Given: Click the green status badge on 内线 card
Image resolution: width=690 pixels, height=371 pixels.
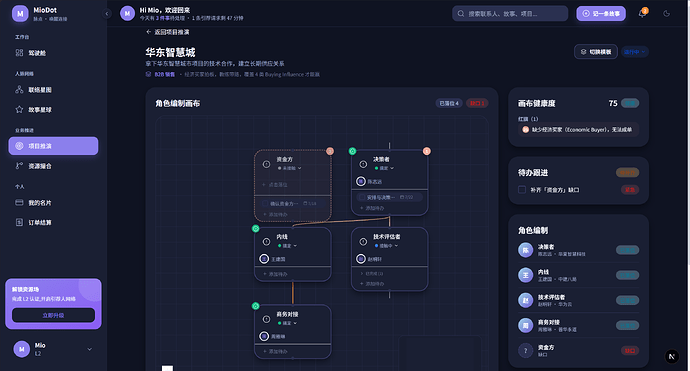Looking at the screenshot, I should (256, 229).
